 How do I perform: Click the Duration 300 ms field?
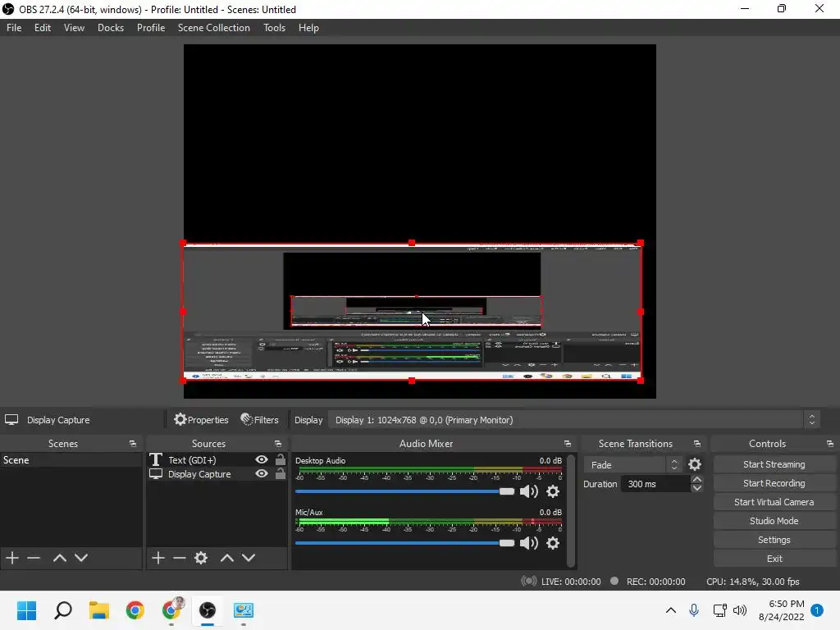coord(656,484)
